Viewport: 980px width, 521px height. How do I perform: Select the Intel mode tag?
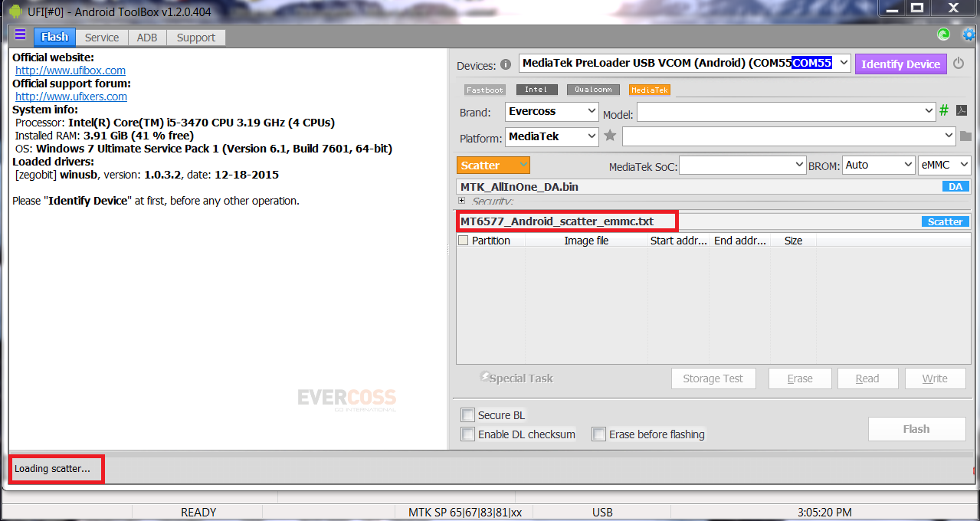[536, 90]
